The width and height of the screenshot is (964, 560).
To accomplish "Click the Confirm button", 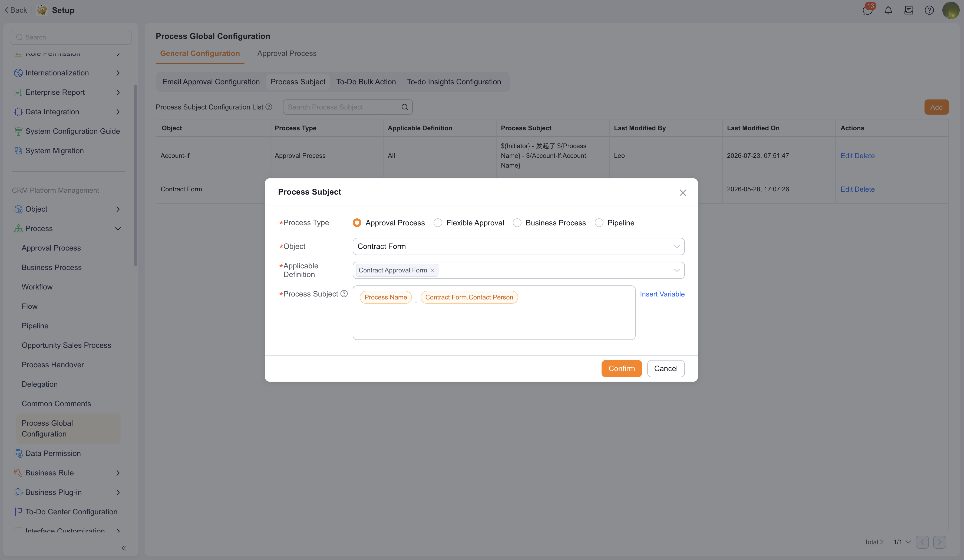I will [621, 368].
